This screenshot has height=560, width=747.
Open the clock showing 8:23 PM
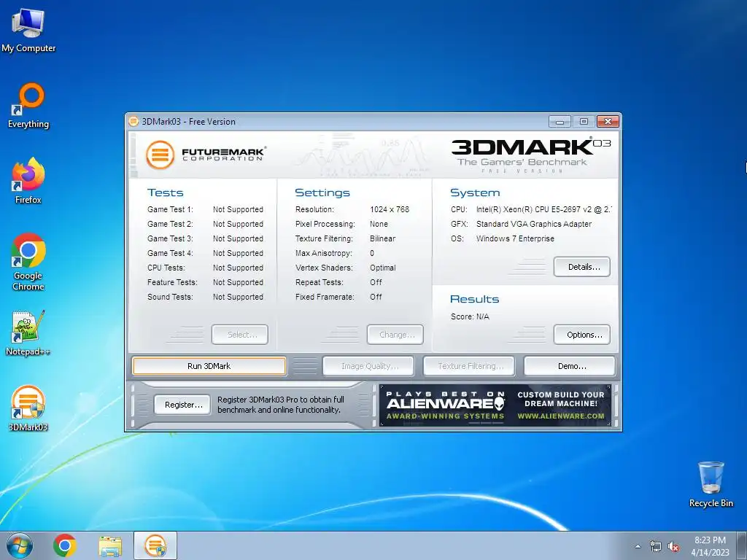pos(710,545)
